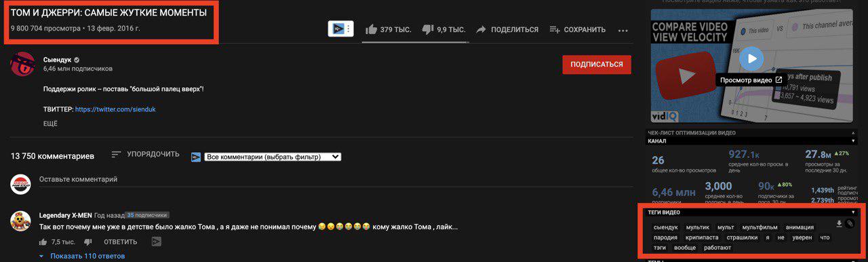
Task: Collapse the КАНАЛ section arrow
Action: [x=852, y=141]
